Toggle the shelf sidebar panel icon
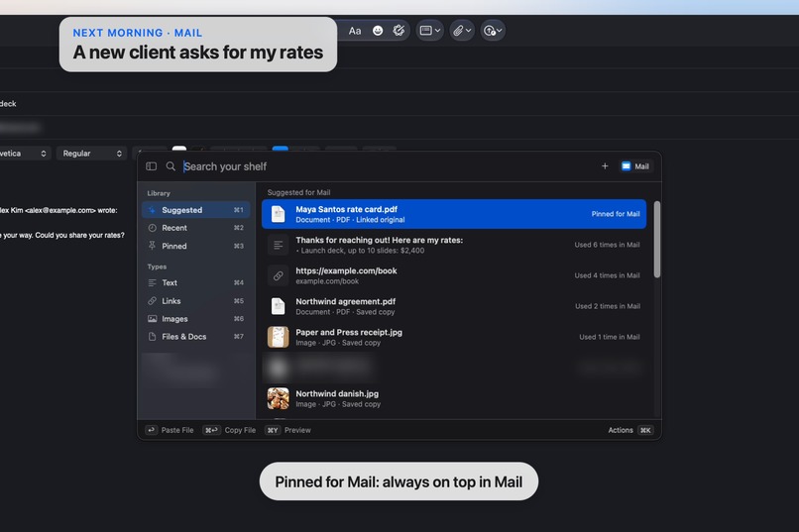 (152, 166)
